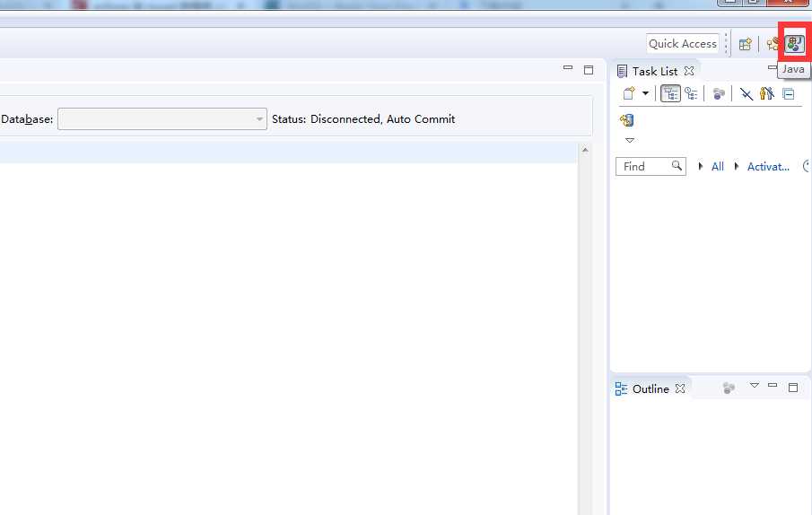Collapse all tasks in Task List
Viewport: 812px width, 515px height.
(788, 94)
